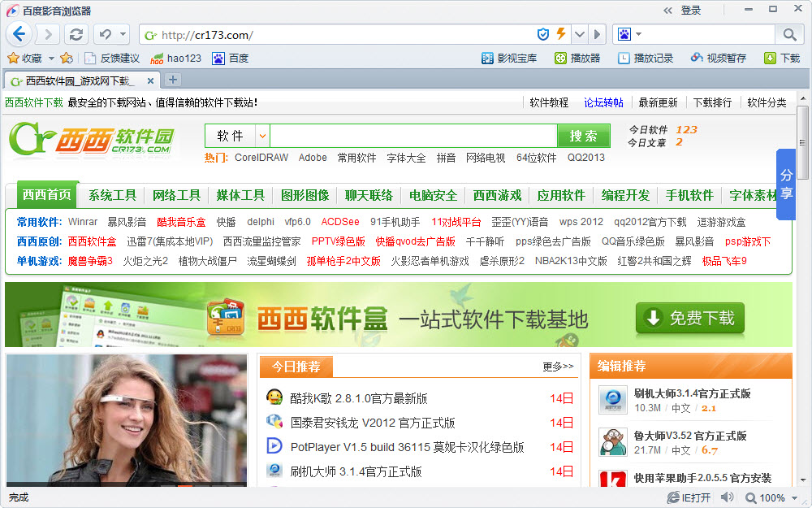This screenshot has height=508, width=812.
Task: Click the 西西软件园 site logo
Action: (x=93, y=138)
